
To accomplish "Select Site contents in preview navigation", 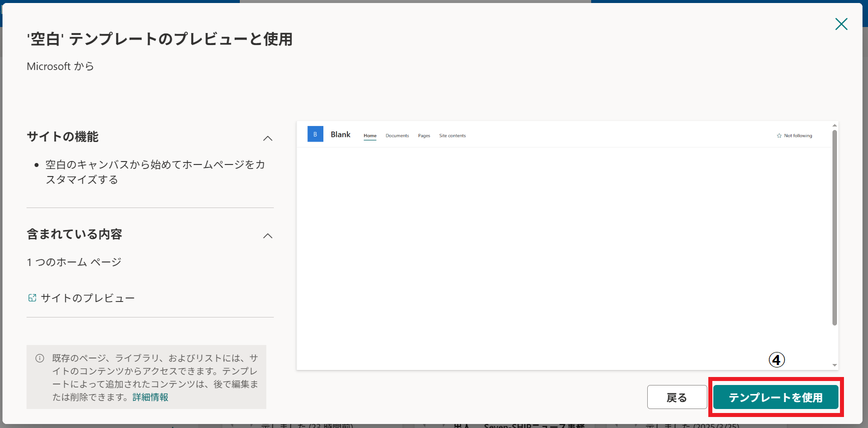I will pos(452,135).
